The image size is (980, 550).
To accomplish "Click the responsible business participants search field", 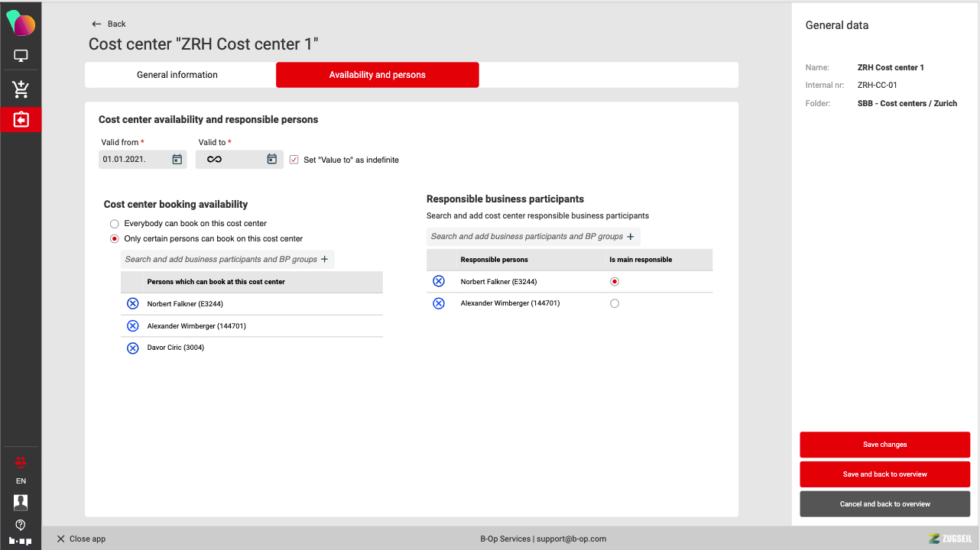I will coord(527,237).
